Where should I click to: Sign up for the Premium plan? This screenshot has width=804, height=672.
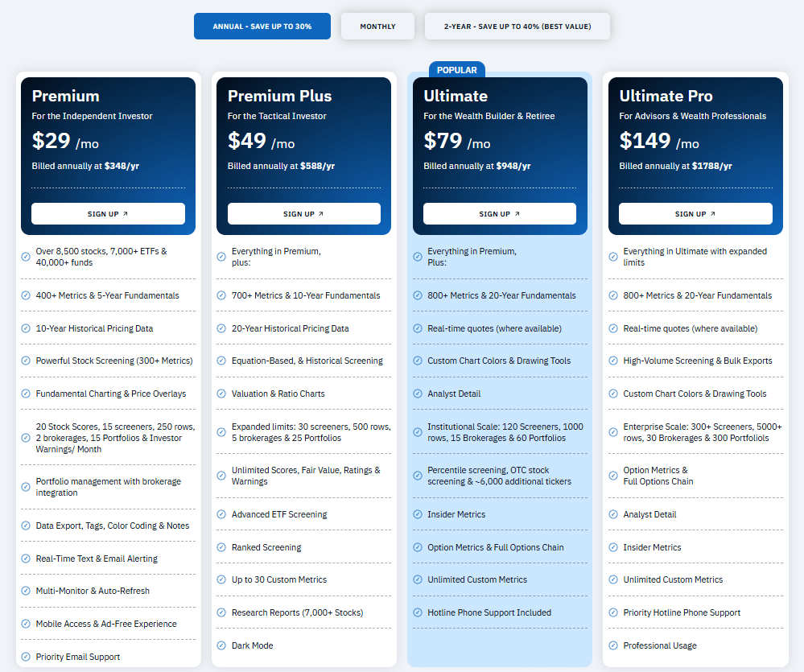tap(108, 214)
